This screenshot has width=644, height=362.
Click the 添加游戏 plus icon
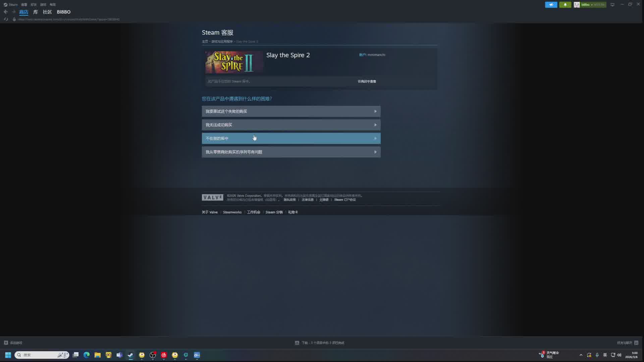[6, 343]
